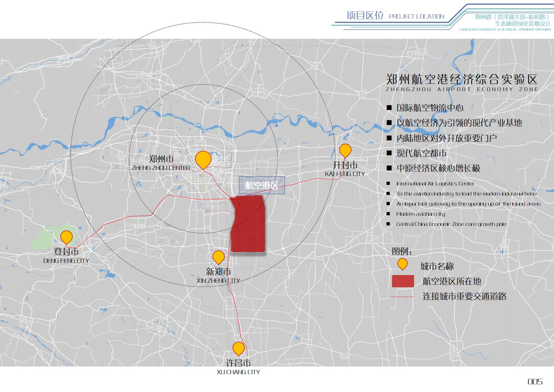Click the 开封市 map label

tap(345, 165)
